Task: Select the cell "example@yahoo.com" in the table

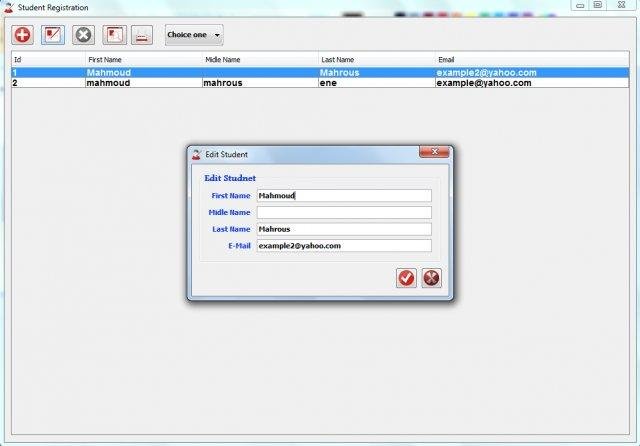Action: (532, 83)
